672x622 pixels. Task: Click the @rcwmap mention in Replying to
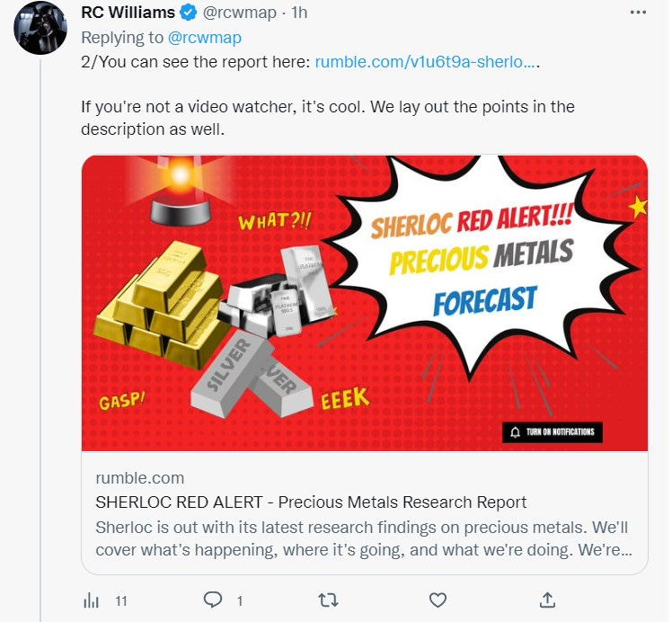click(x=205, y=38)
